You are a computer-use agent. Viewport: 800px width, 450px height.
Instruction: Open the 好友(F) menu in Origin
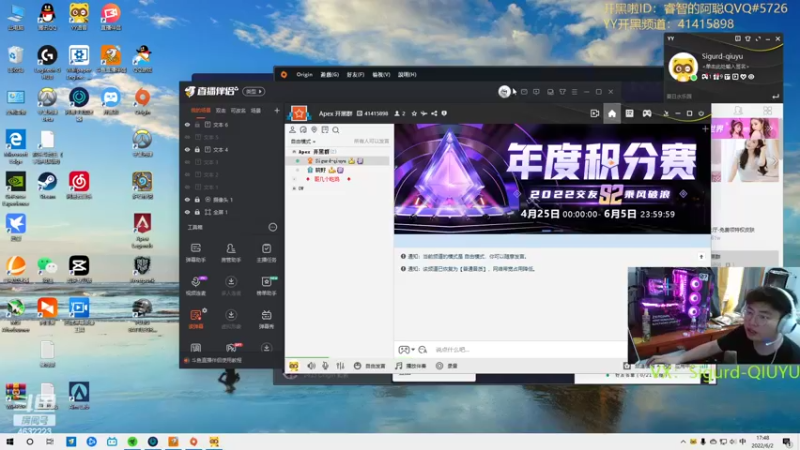(355, 74)
